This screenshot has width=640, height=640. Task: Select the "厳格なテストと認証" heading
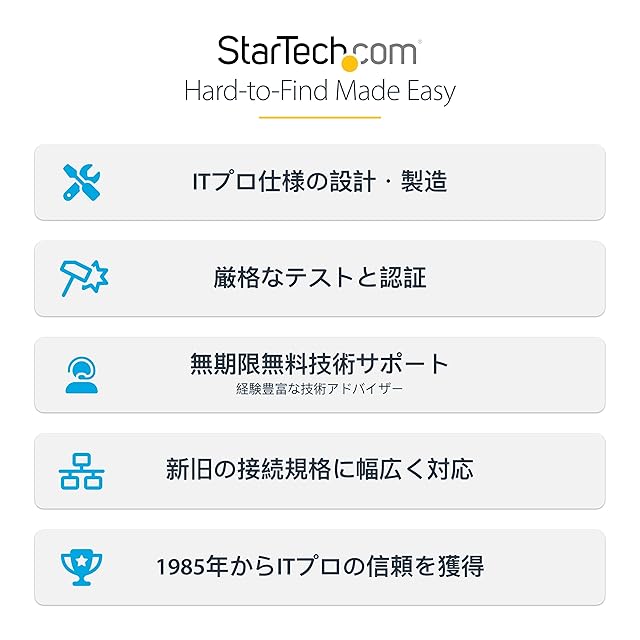pyautogui.click(x=320, y=278)
